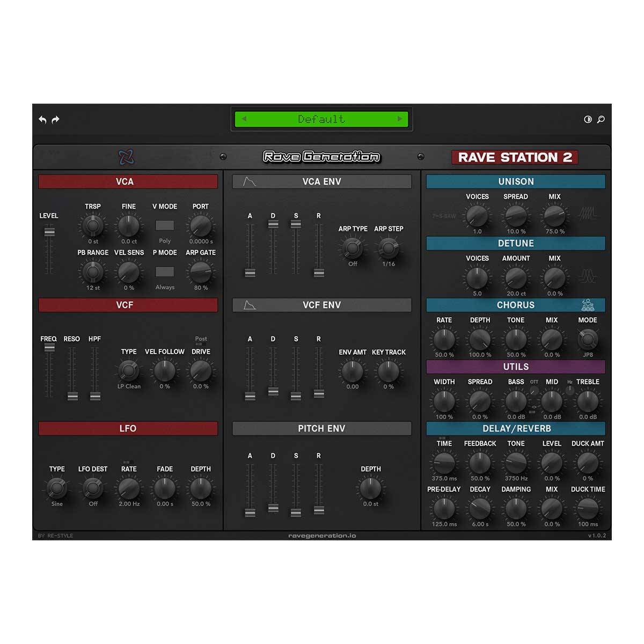Screen dimensions: 644x644
Task: Click the Hz mini knob near MID
Action: coord(570,391)
